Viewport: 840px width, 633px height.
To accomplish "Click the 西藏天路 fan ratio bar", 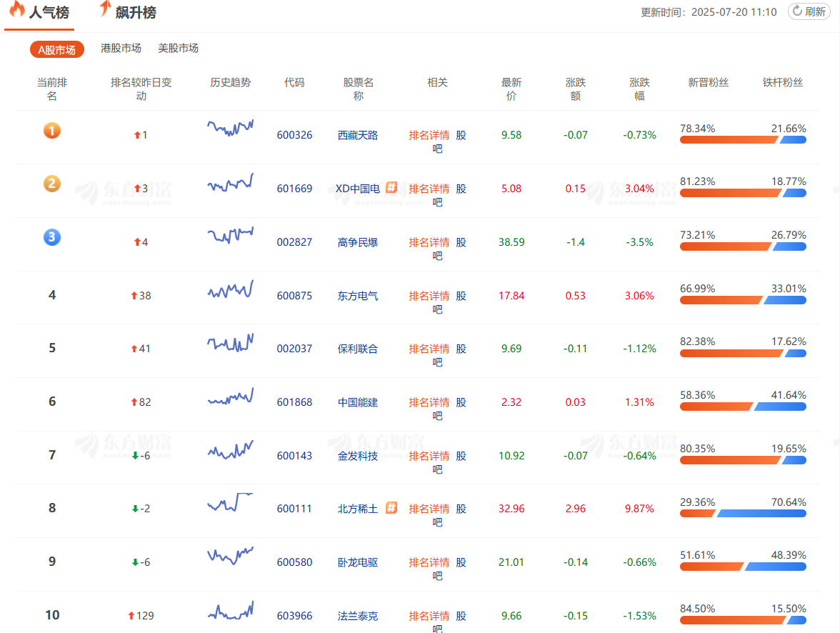I will (743, 140).
